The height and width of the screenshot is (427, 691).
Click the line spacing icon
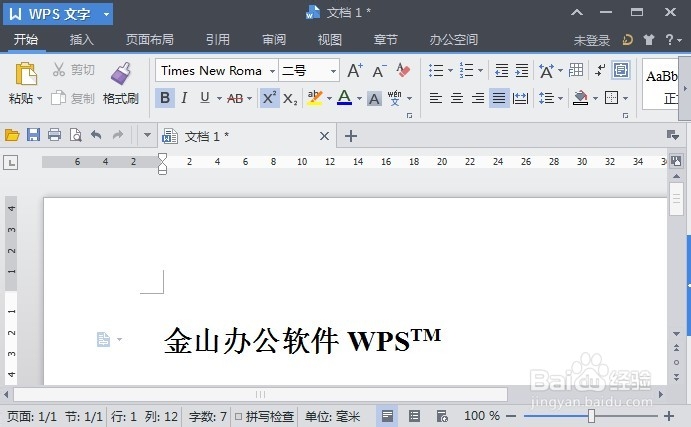pos(546,98)
